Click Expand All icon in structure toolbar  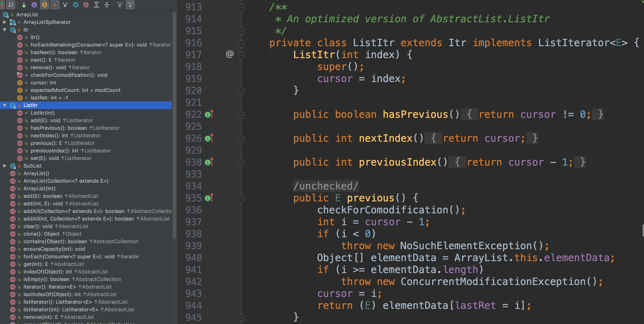pyautogui.click(x=96, y=5)
